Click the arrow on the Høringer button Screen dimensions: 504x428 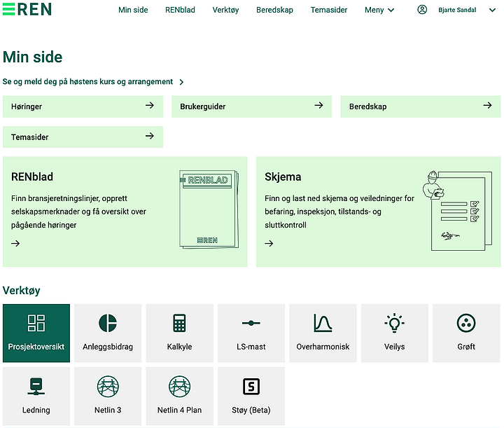pyautogui.click(x=150, y=106)
